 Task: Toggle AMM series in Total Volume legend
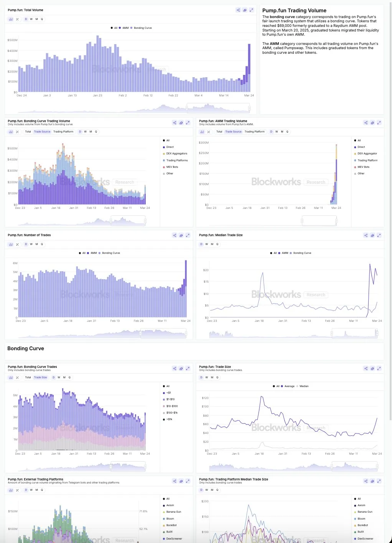click(124, 28)
